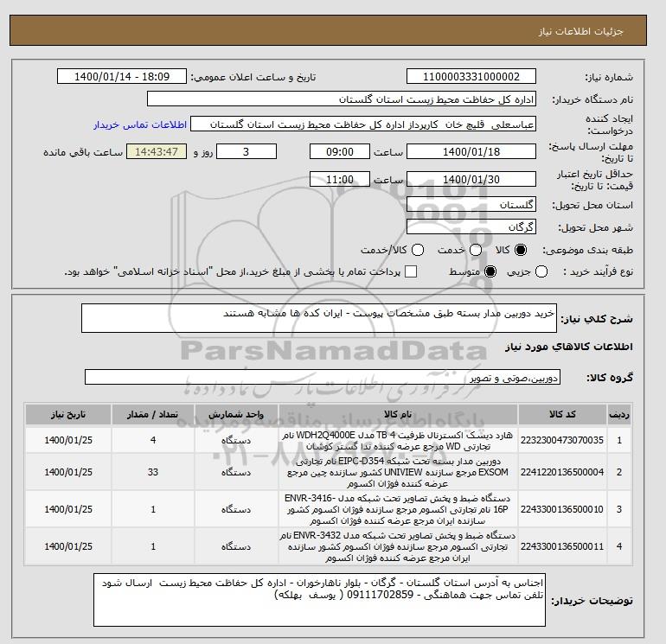Click the واحد شمارش column header

(x=236, y=414)
